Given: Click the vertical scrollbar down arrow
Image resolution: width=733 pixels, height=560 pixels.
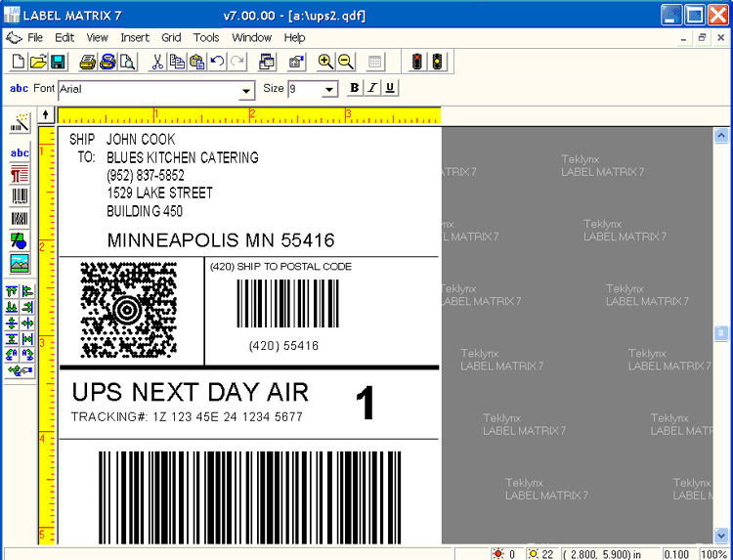Looking at the screenshot, I should [x=722, y=535].
